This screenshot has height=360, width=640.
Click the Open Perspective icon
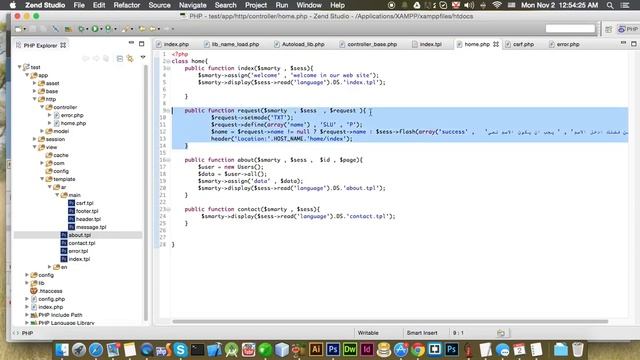(x=609, y=29)
